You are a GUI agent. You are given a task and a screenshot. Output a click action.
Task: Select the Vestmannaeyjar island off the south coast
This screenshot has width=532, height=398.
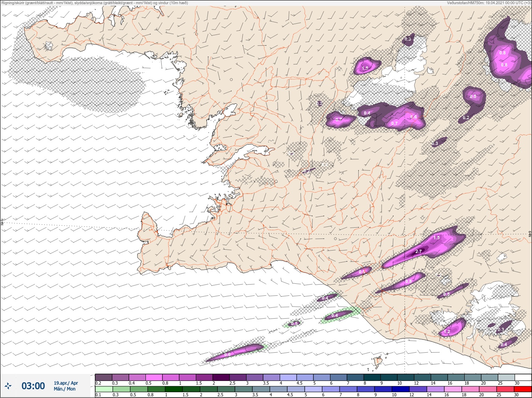378,361
